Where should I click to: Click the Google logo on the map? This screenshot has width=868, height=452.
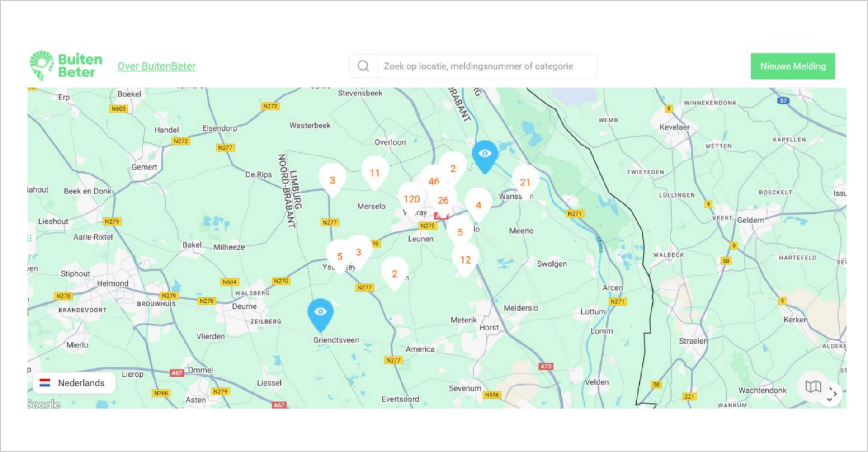tap(44, 403)
